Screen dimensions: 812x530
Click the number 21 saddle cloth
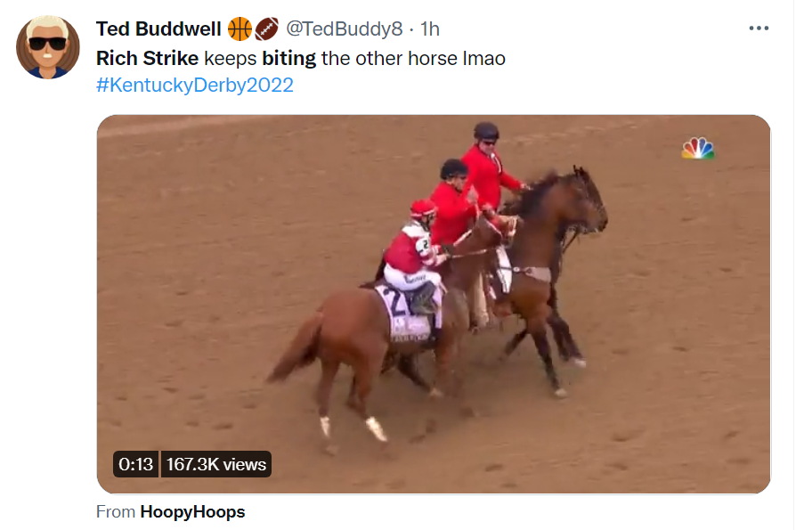tap(409, 314)
